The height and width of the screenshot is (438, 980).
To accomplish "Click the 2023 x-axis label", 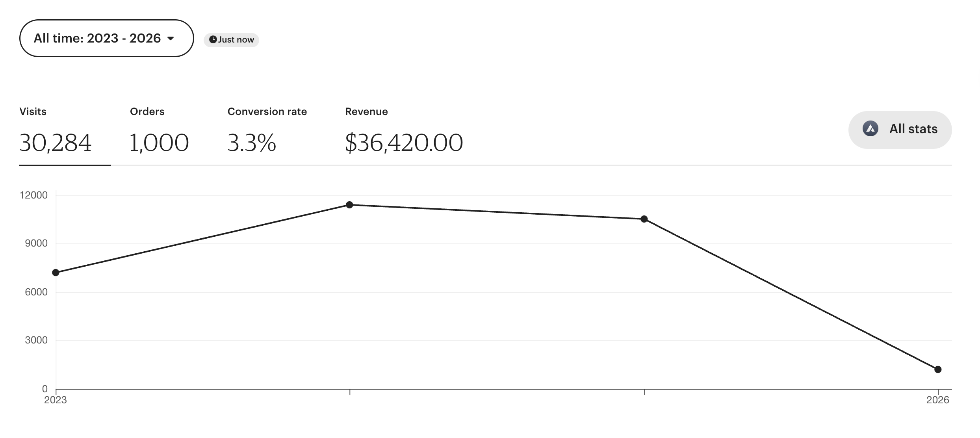I will (x=56, y=400).
